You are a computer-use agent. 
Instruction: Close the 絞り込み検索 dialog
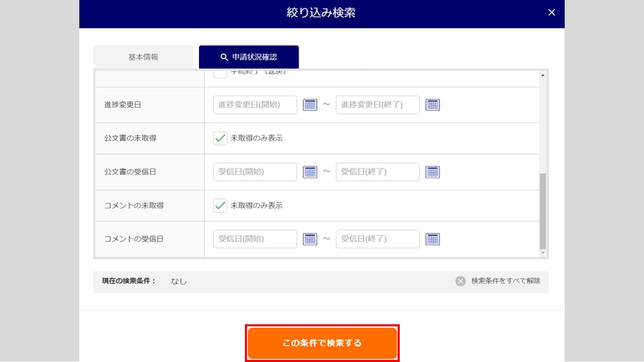(x=551, y=13)
